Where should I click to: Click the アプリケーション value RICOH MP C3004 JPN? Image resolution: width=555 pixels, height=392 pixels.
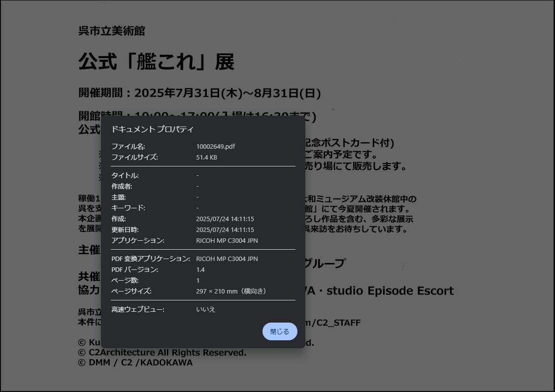click(227, 240)
